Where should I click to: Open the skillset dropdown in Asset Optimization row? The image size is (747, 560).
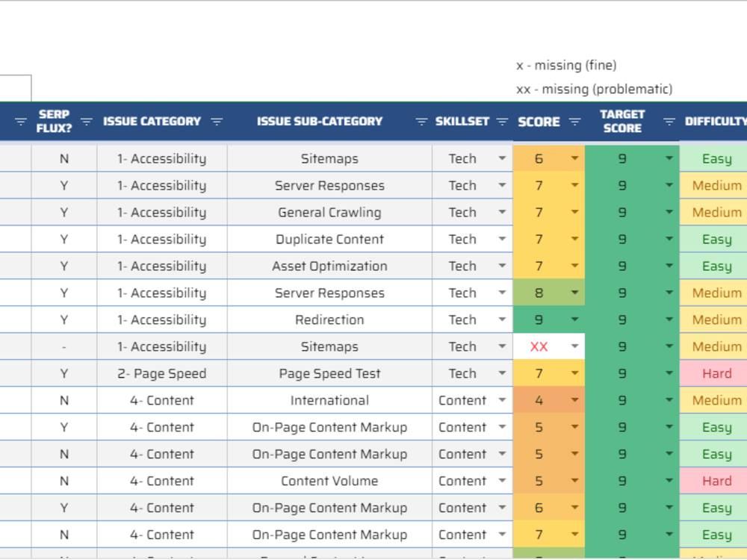[502, 266]
